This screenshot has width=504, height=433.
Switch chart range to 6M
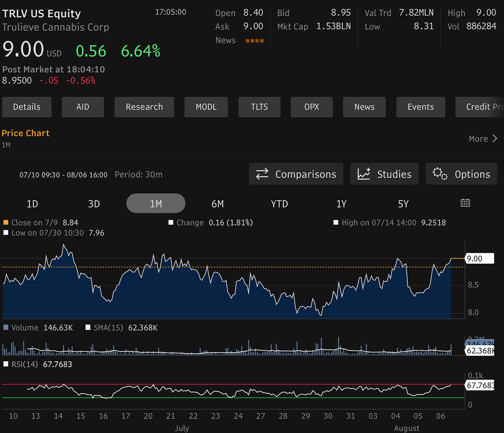pyautogui.click(x=217, y=204)
